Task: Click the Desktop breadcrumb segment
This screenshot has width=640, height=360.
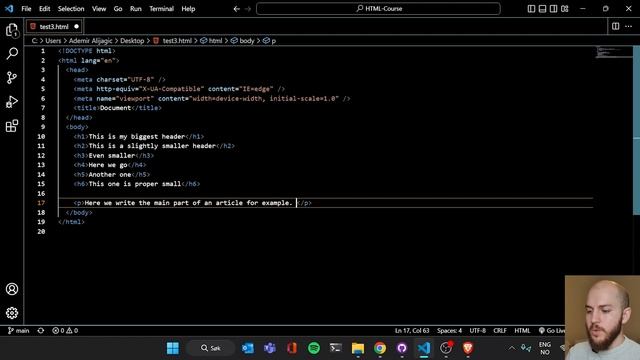Action: click(x=132, y=41)
